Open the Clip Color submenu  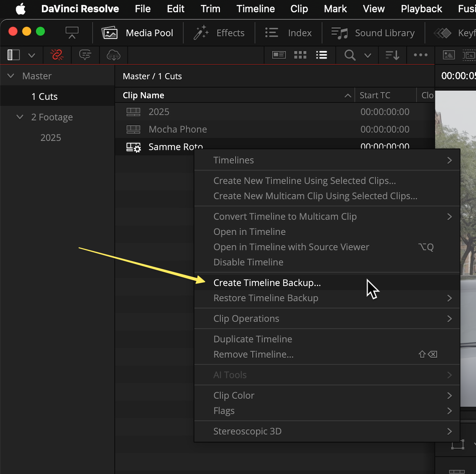point(327,396)
